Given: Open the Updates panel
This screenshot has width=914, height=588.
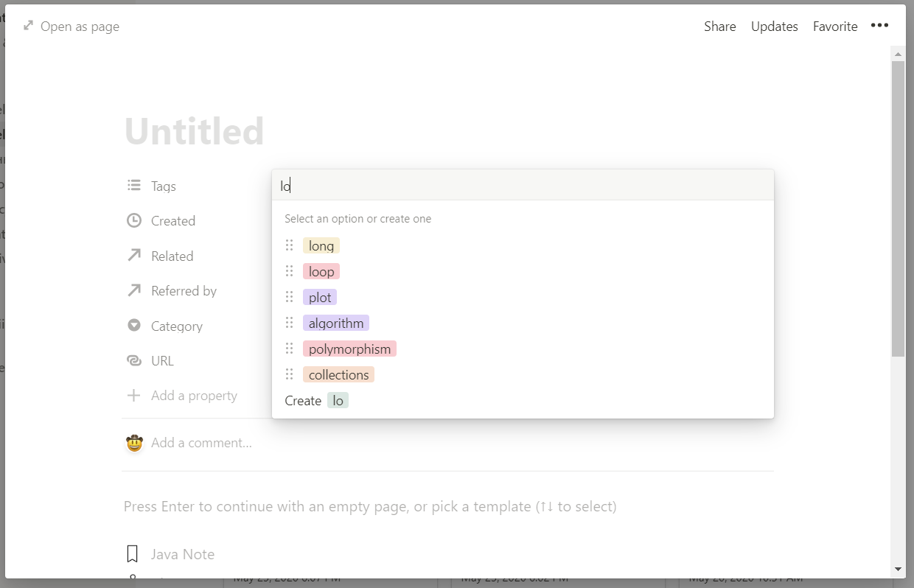Looking at the screenshot, I should [x=774, y=27].
